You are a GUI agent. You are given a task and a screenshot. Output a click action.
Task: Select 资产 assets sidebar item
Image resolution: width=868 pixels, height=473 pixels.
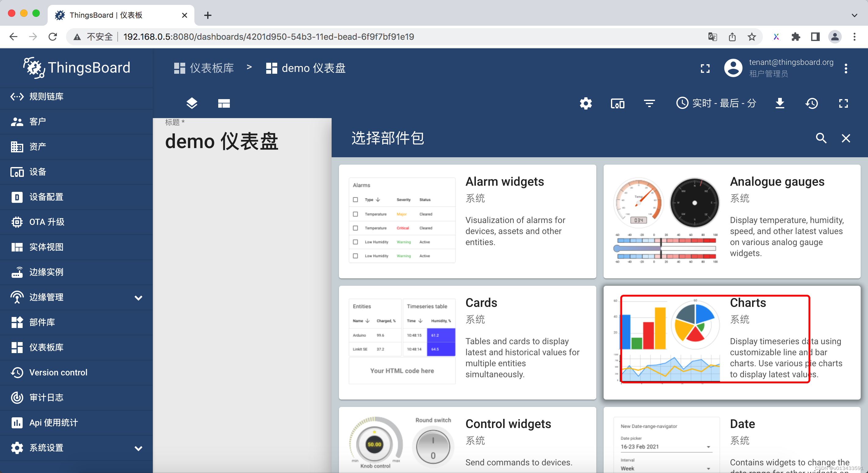(76, 147)
